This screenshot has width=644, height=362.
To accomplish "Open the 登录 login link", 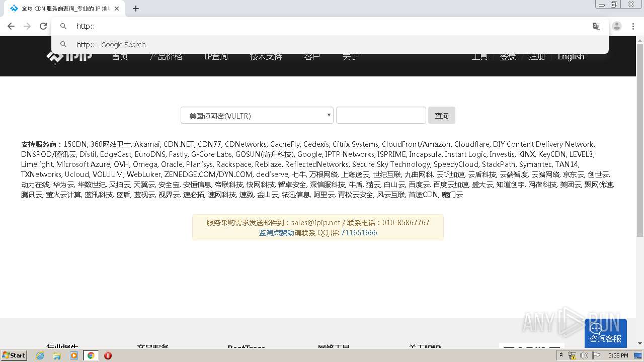I will (508, 56).
